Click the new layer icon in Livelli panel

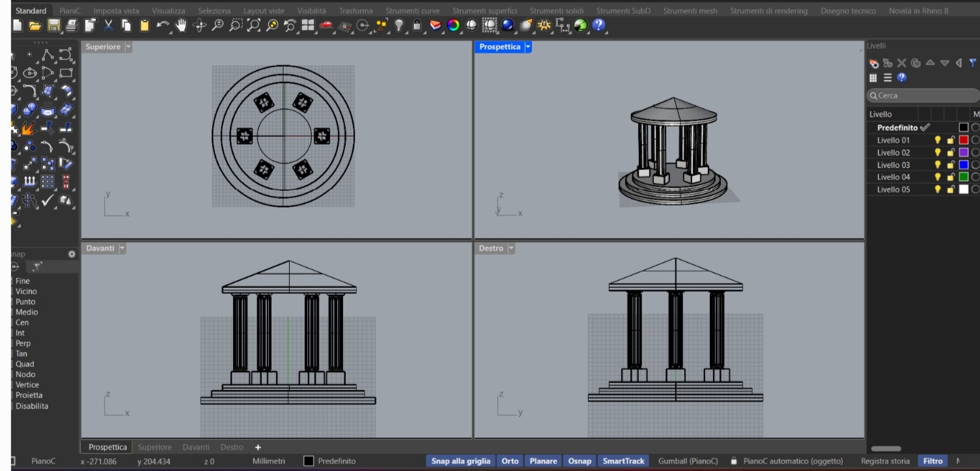[875, 63]
